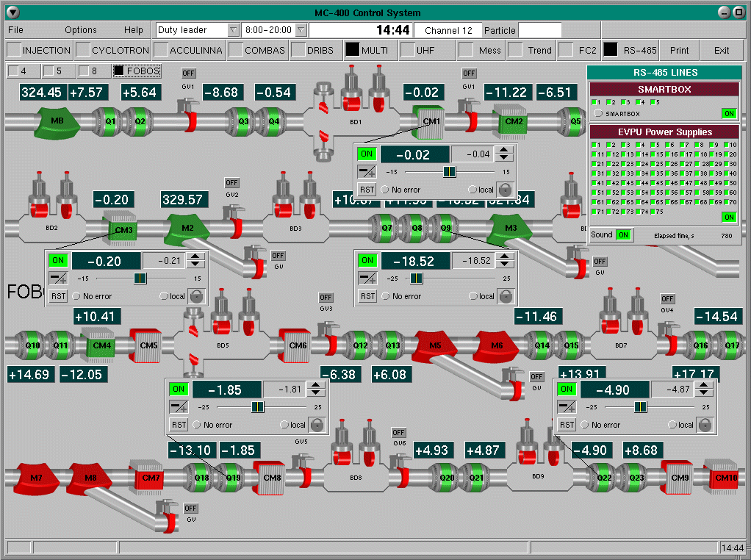The image size is (751, 560).
Task: Enable the INJECTION checkbox
Action: click(14, 51)
